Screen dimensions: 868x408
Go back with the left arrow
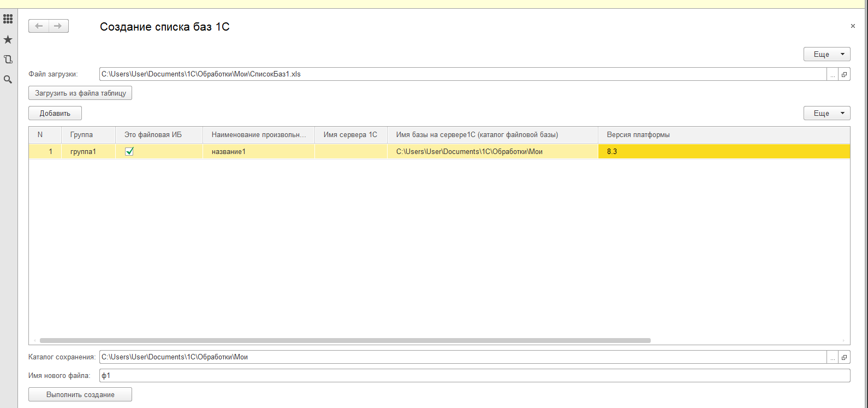[39, 26]
